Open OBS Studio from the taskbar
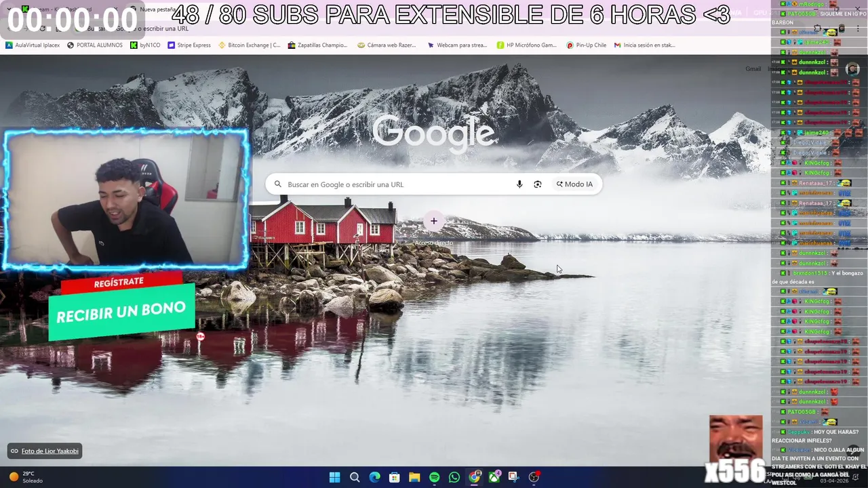 pyautogui.click(x=534, y=477)
